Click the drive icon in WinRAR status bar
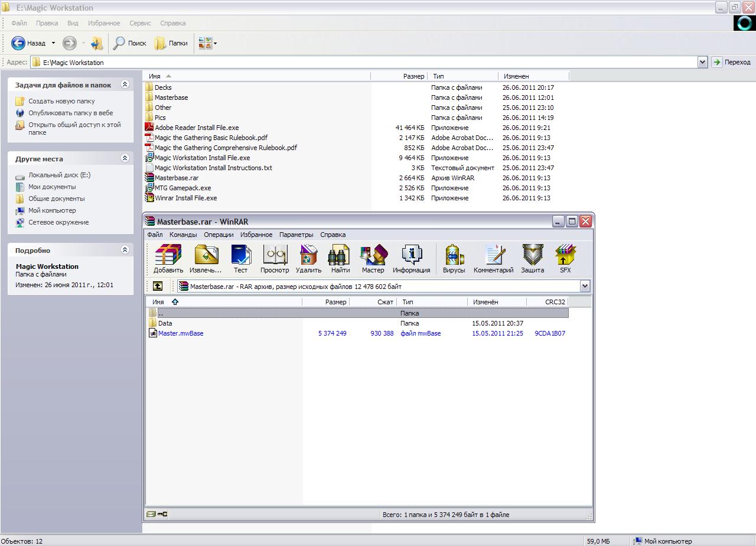 [x=151, y=514]
